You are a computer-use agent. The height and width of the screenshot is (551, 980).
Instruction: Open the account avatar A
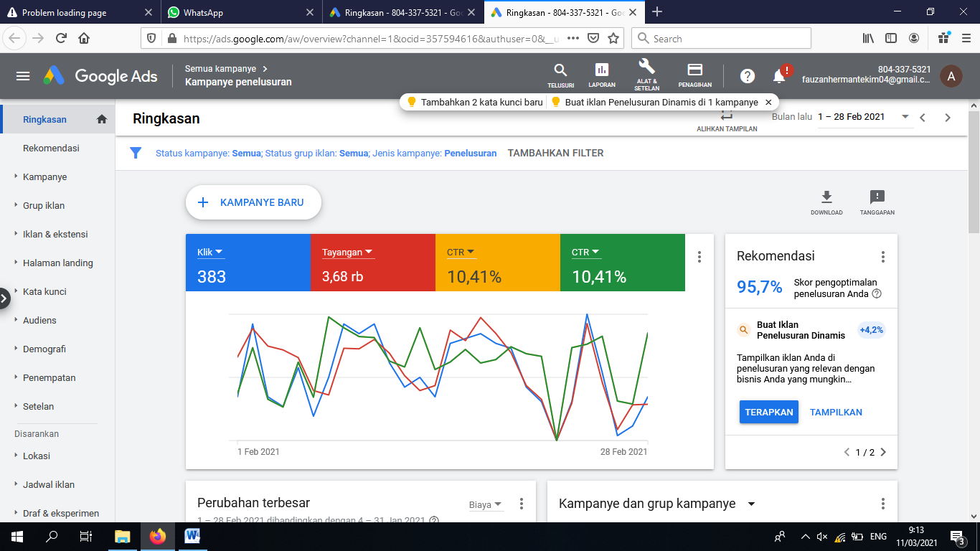click(x=951, y=76)
